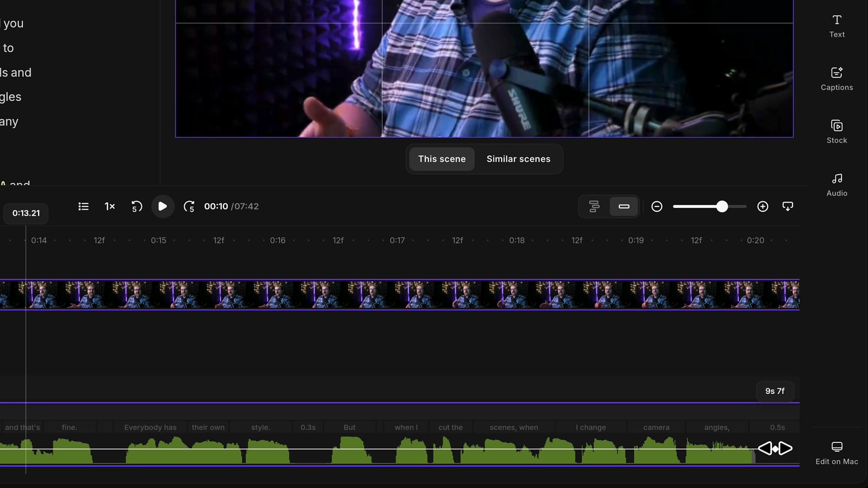The width and height of the screenshot is (868, 488).
Task: Select the word chip 'cut the'
Action: tap(450, 427)
